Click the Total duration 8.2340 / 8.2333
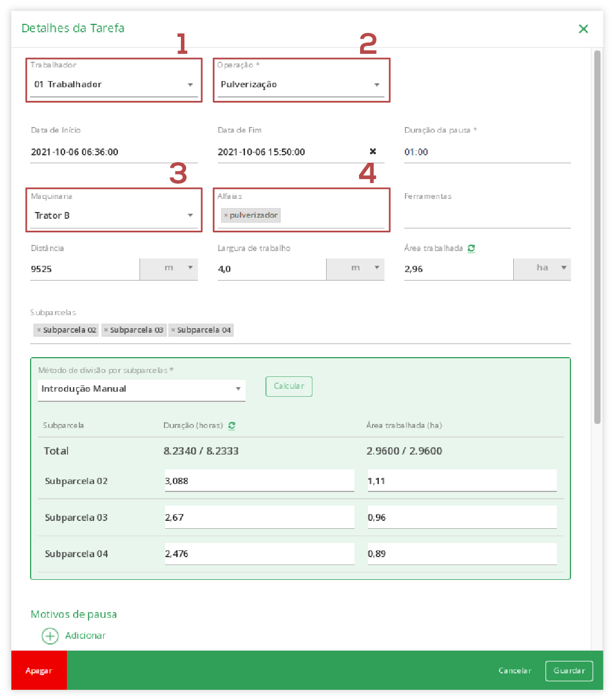 click(x=201, y=451)
